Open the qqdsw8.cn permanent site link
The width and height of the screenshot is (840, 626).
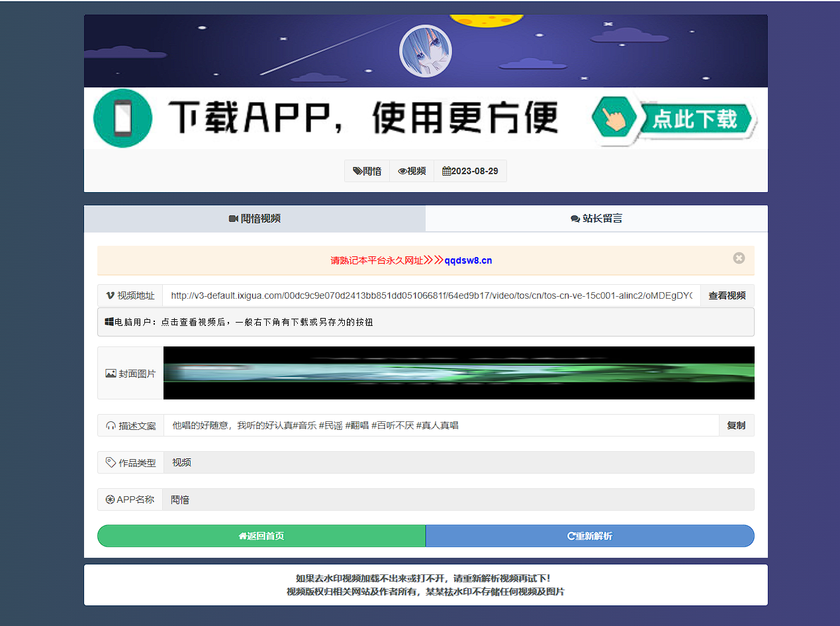tap(469, 260)
